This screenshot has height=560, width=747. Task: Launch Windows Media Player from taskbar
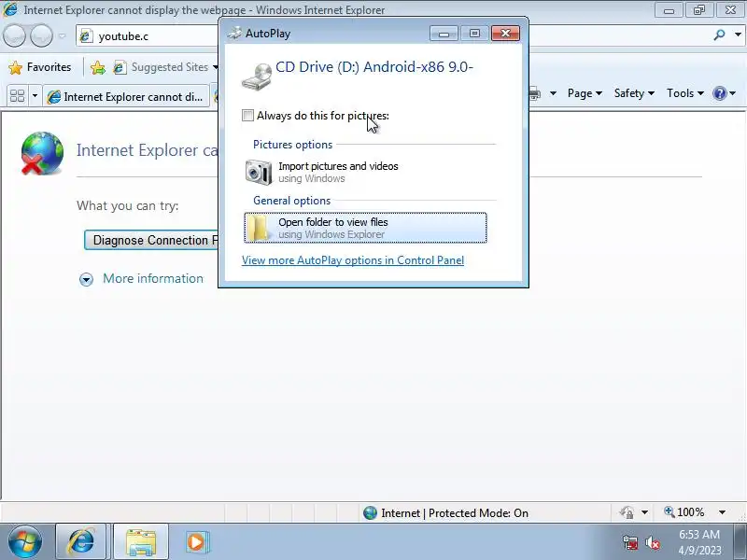(x=196, y=542)
